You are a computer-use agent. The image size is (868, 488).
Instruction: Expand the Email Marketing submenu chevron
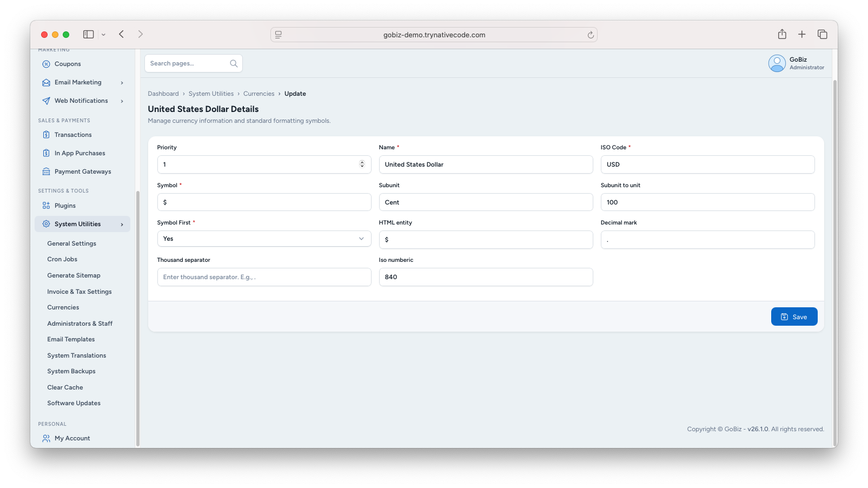(x=122, y=83)
